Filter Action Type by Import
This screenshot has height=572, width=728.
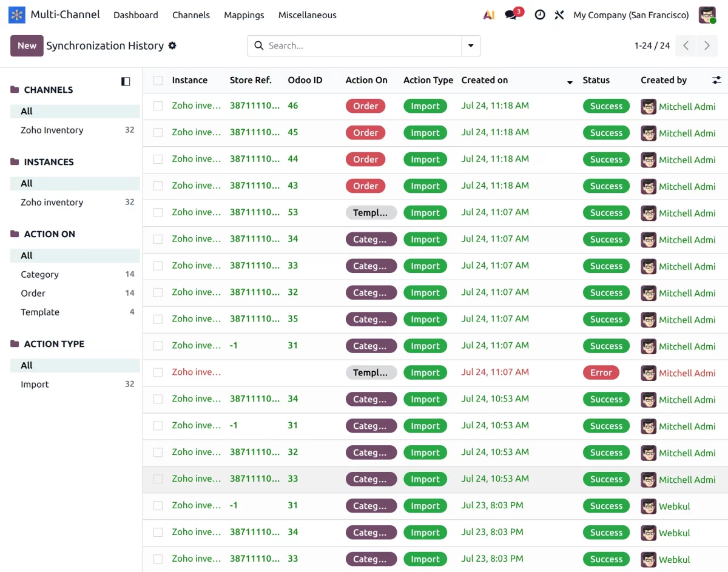pos(75,385)
